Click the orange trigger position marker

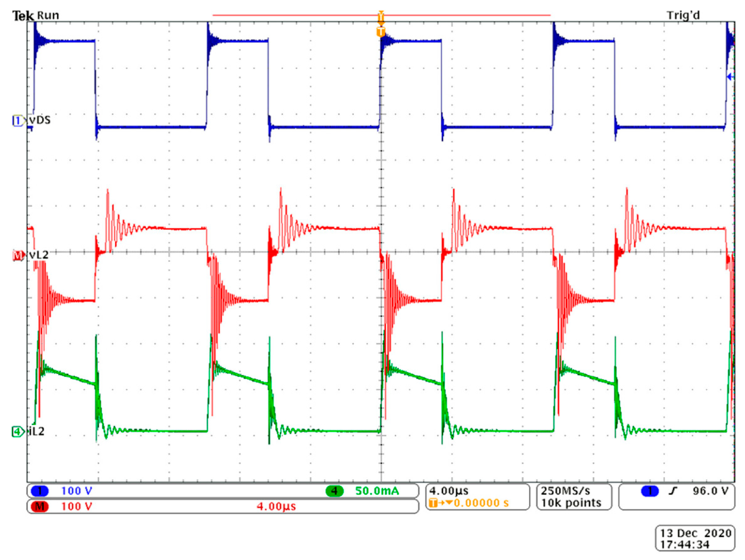click(381, 32)
